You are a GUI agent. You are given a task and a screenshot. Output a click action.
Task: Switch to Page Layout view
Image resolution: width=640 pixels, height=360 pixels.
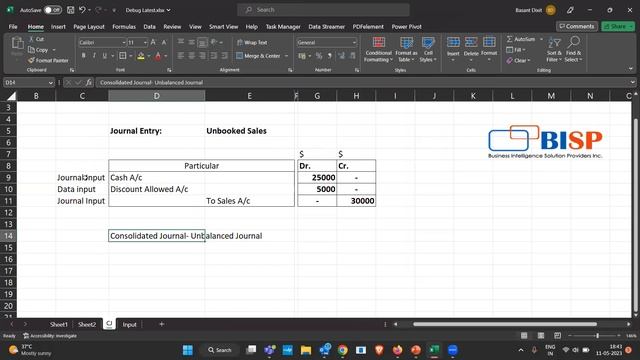pyautogui.click(x=541, y=336)
